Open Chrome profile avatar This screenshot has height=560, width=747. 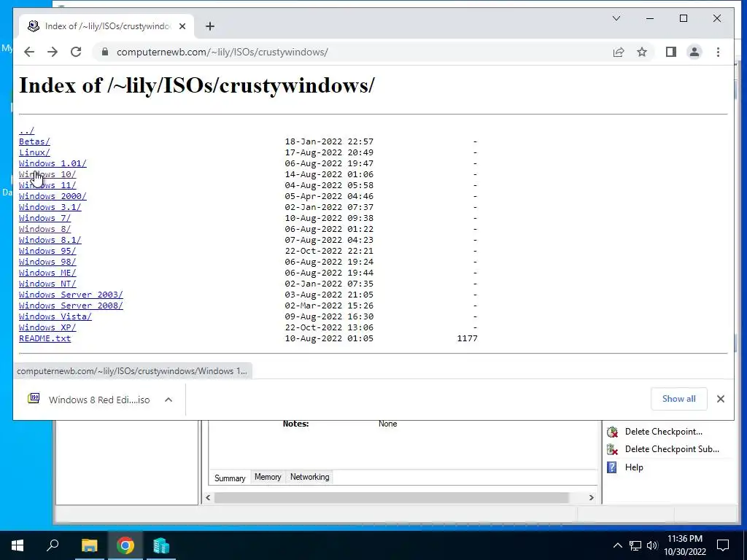pos(694,52)
